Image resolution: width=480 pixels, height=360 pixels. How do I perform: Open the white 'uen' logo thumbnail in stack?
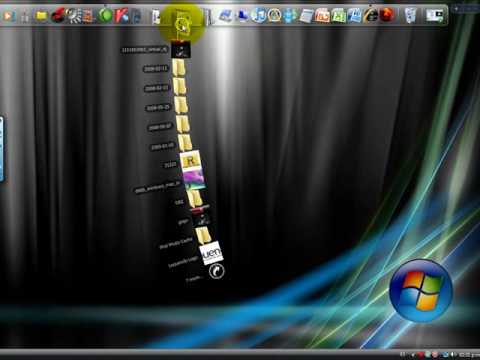[212, 253]
